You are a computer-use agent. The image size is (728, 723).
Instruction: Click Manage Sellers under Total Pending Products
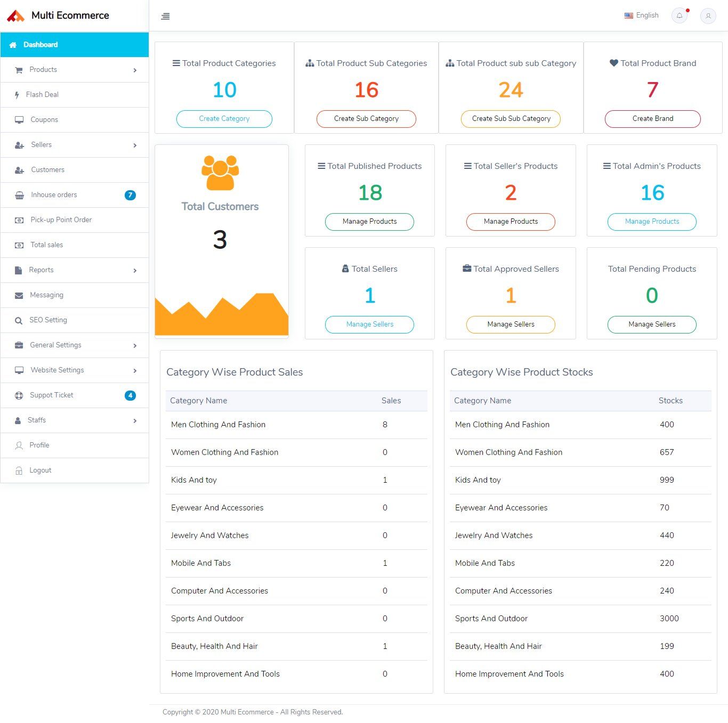pyautogui.click(x=652, y=324)
